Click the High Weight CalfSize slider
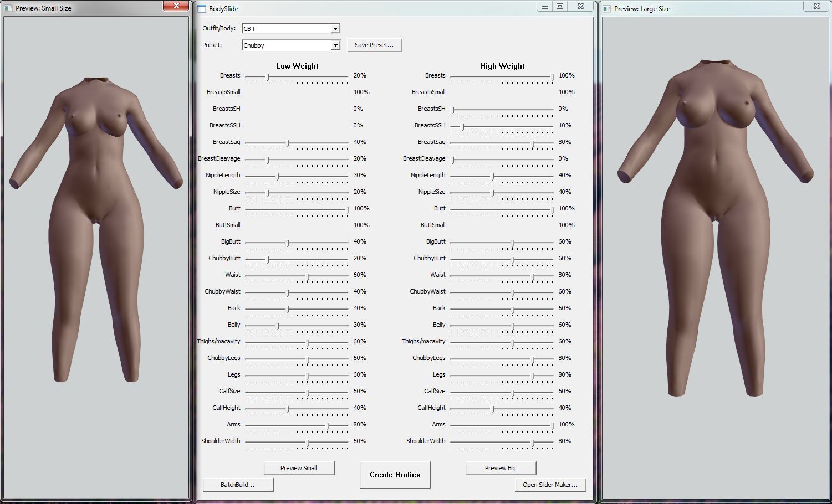832x504 pixels. pyautogui.click(x=502, y=394)
